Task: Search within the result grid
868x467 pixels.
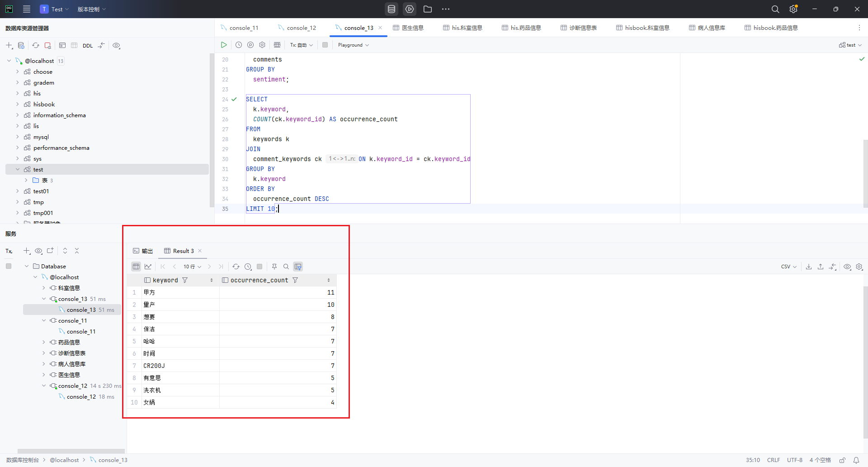Action: (286, 267)
